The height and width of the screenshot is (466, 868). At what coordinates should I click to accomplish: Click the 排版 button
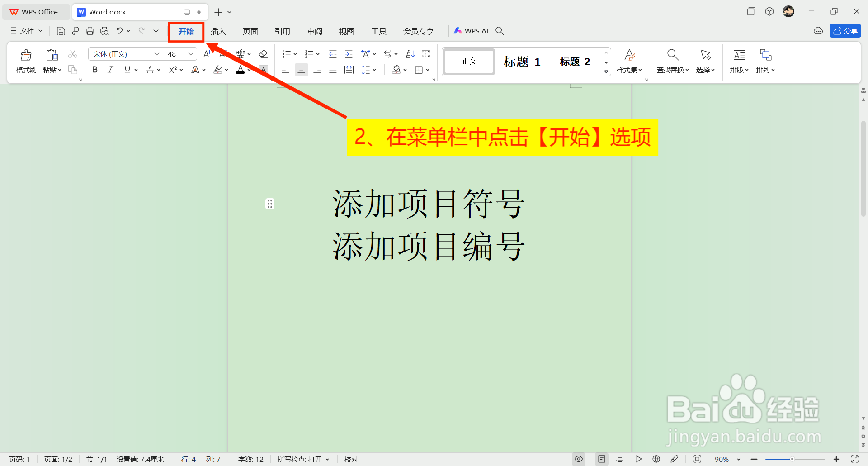[739, 61]
